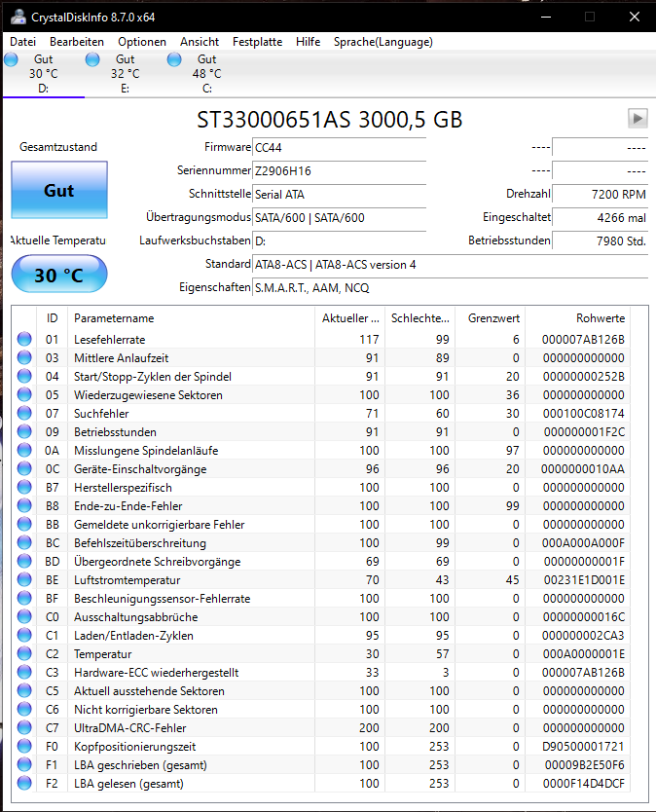Click the Standard field ATA8-ACS

tap(450, 265)
